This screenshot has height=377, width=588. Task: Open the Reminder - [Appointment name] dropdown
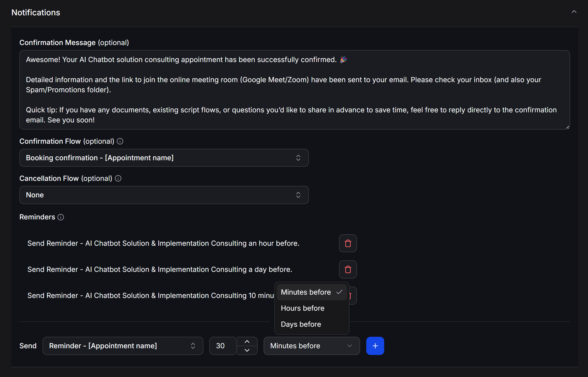pos(123,346)
